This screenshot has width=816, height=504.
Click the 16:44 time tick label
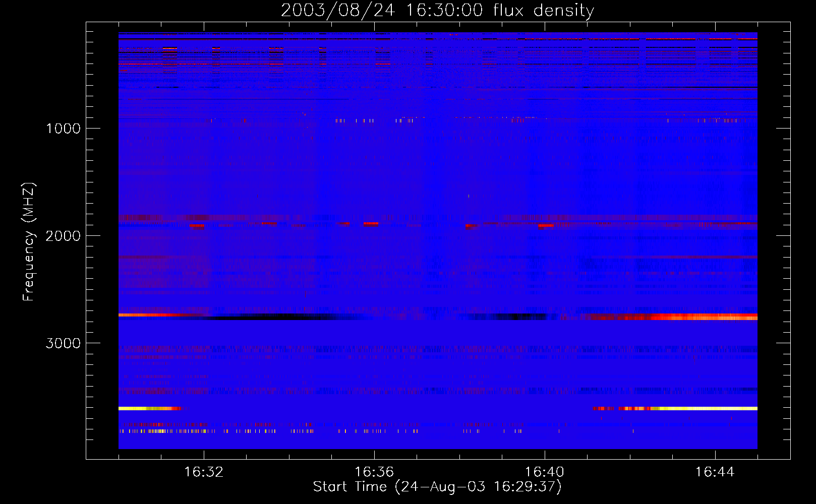coord(715,472)
